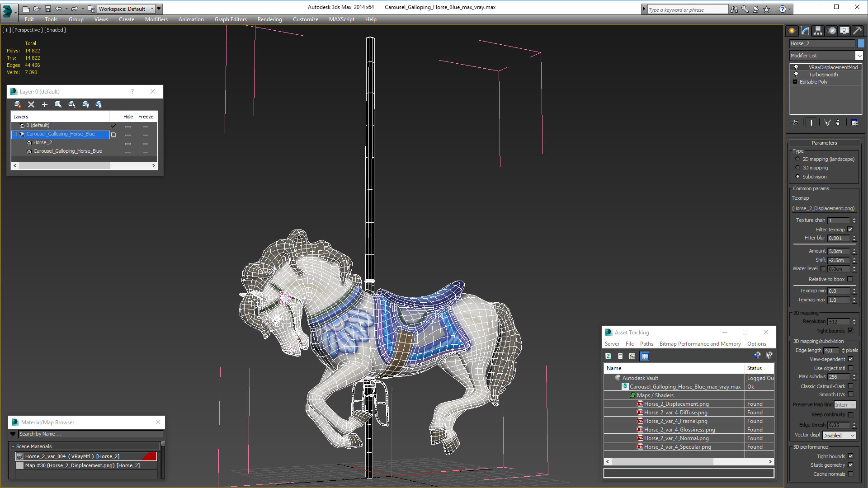Click Refresh icon in Asset Tracking toolbar
This screenshot has width=868, height=488.
(x=609, y=356)
